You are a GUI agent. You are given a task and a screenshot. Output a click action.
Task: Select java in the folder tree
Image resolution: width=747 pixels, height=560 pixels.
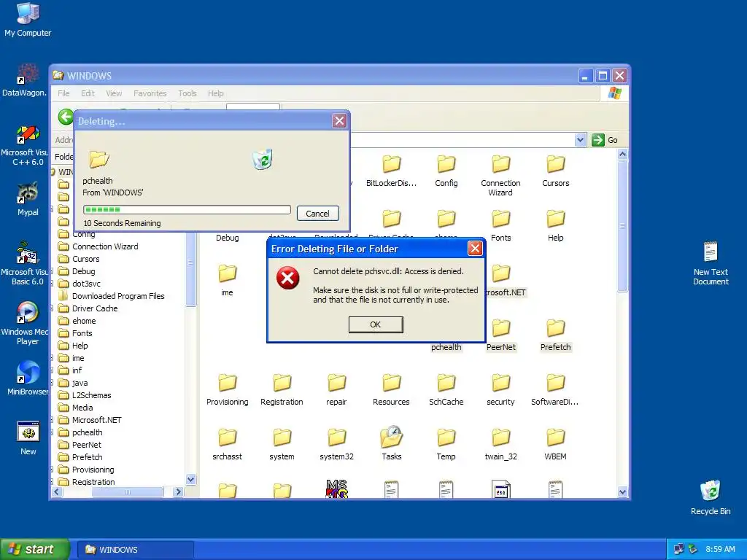pos(80,382)
